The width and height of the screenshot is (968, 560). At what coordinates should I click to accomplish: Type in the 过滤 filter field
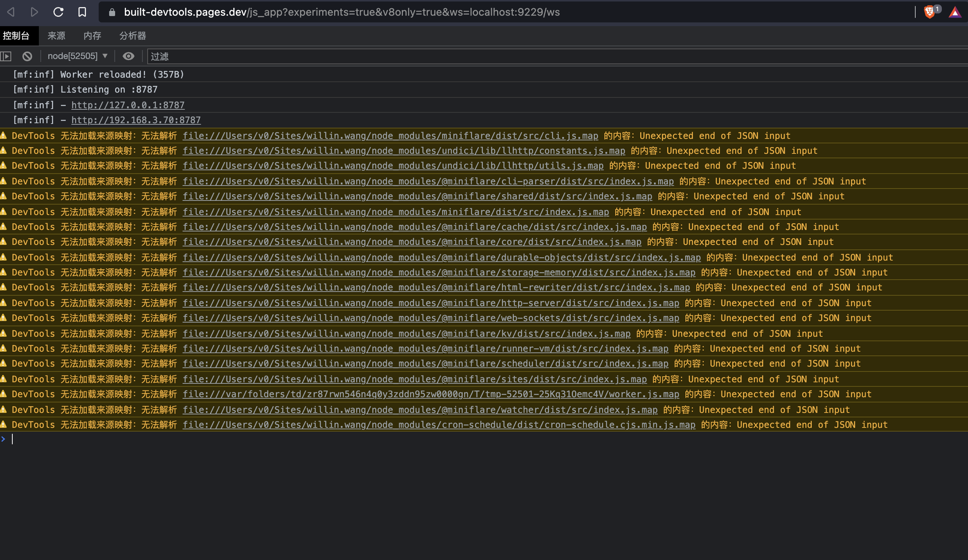pos(269,56)
